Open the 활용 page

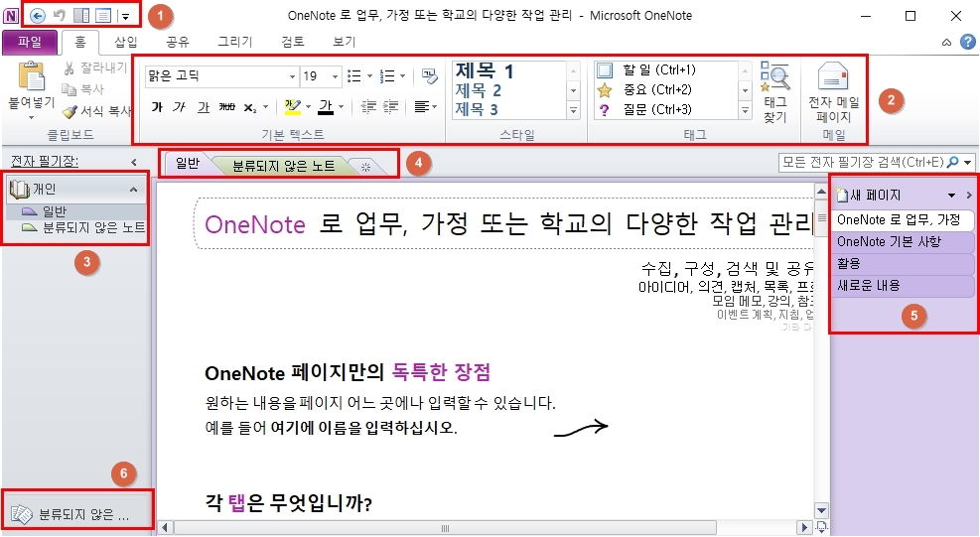(x=904, y=264)
